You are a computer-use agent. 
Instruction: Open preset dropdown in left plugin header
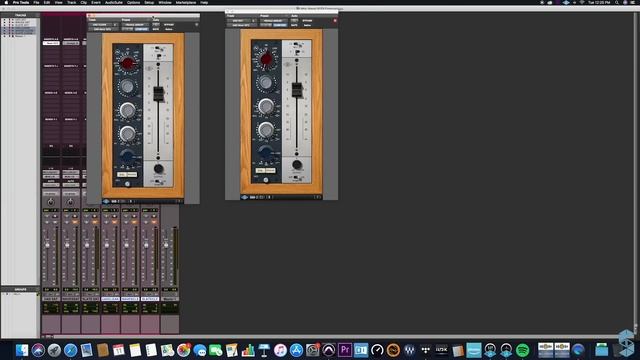coord(135,24)
